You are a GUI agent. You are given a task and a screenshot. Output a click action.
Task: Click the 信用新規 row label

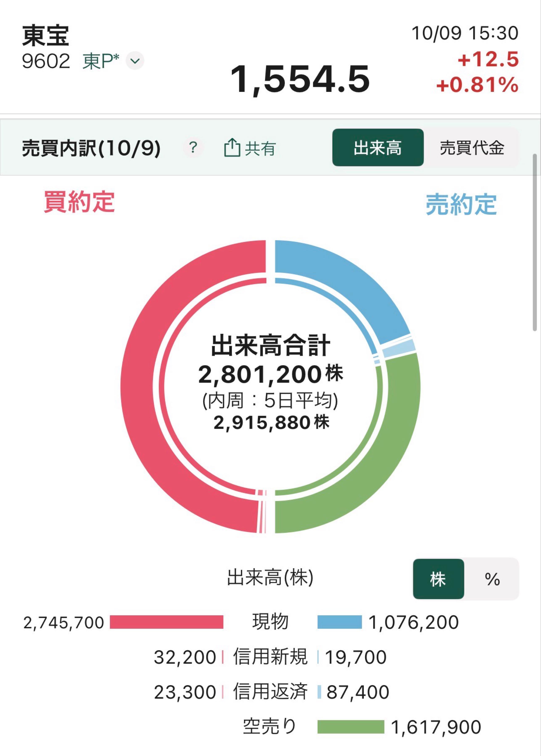coord(270,656)
